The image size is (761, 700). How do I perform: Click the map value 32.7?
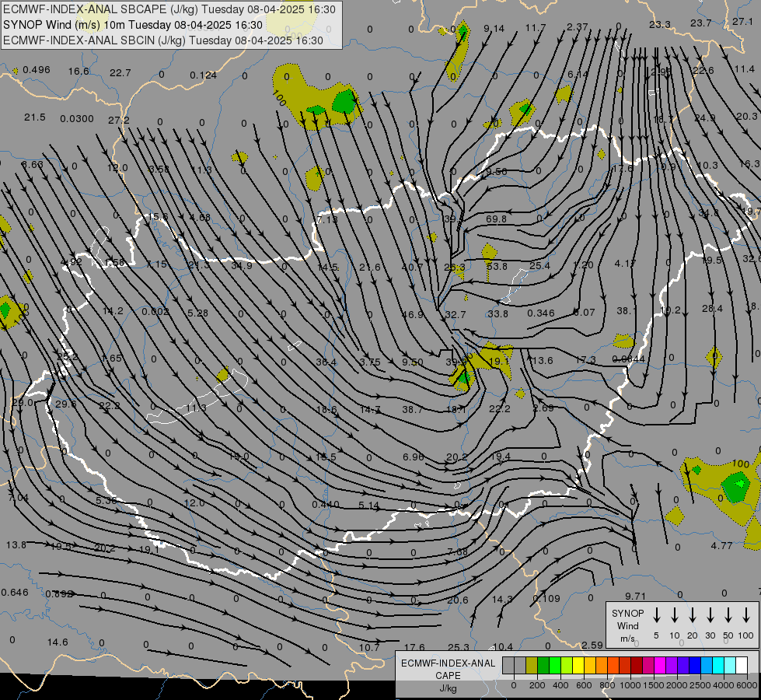coord(456,315)
